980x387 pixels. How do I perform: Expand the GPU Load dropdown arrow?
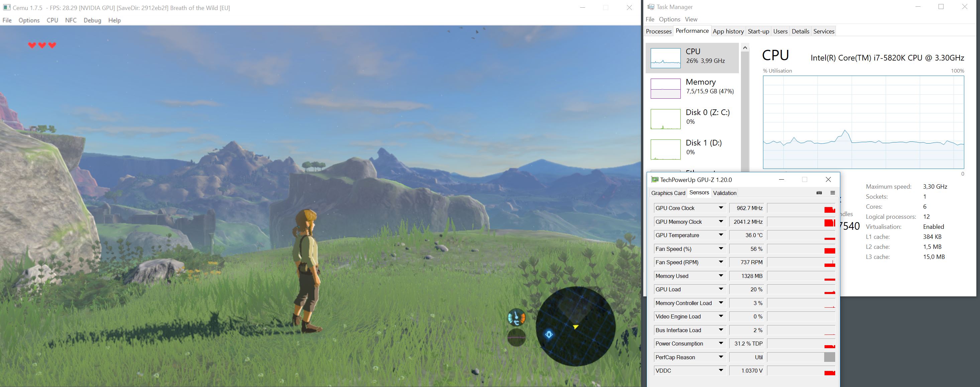721,289
